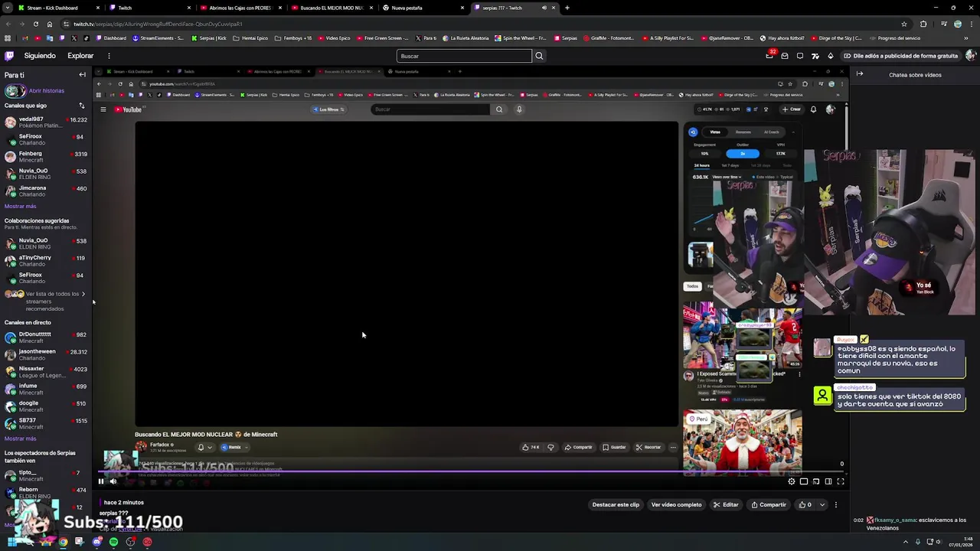Open a new Chrome tab
The height and width of the screenshot is (551, 980).
tap(567, 8)
